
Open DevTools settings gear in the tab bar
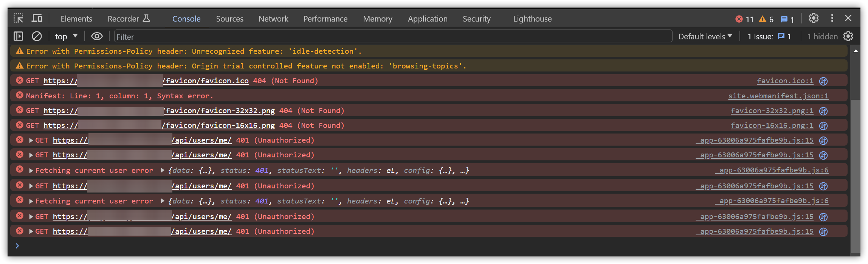(x=814, y=18)
